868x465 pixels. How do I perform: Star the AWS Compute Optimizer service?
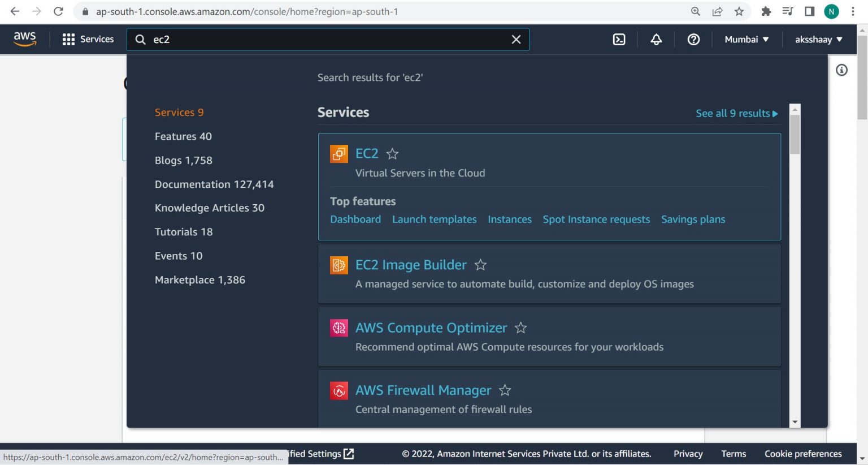(520, 328)
